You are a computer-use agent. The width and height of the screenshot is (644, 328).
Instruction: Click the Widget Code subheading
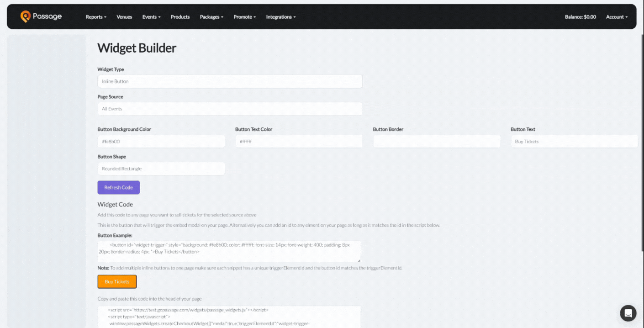click(115, 204)
